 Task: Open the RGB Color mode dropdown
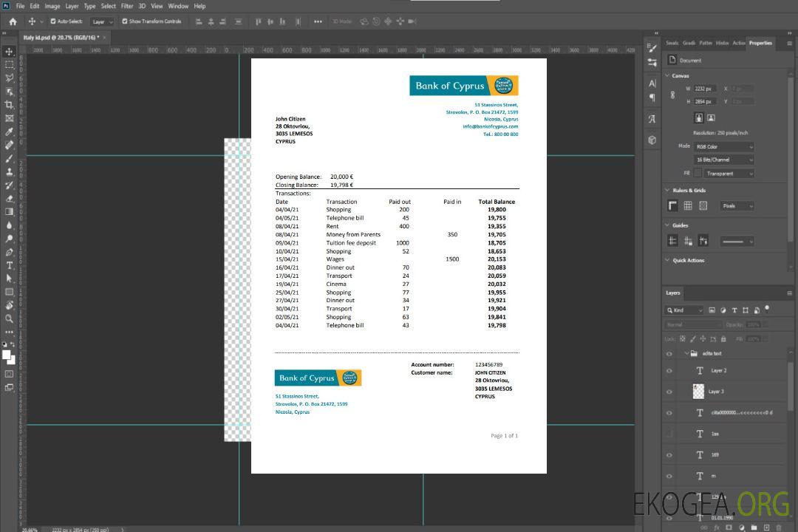coord(724,147)
